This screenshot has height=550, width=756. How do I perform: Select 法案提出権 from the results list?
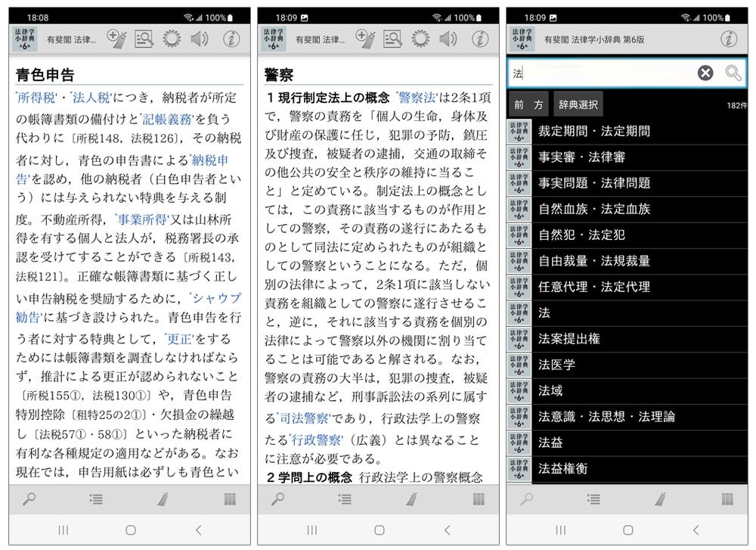point(569,338)
